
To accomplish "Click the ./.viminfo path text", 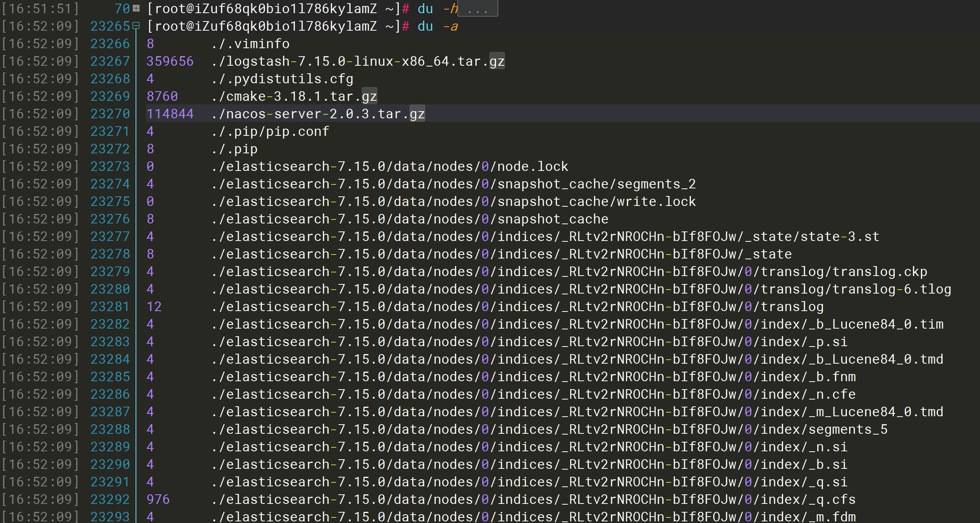I will coord(250,44).
